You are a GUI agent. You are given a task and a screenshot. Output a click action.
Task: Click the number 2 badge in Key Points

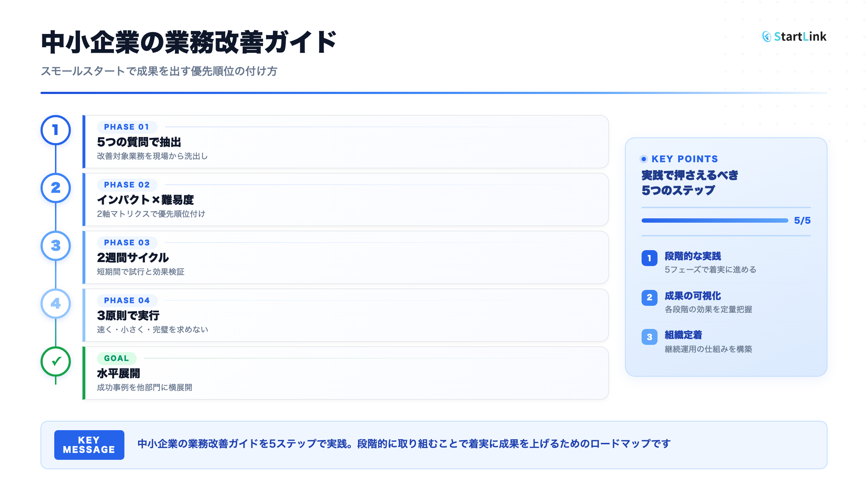[649, 297]
